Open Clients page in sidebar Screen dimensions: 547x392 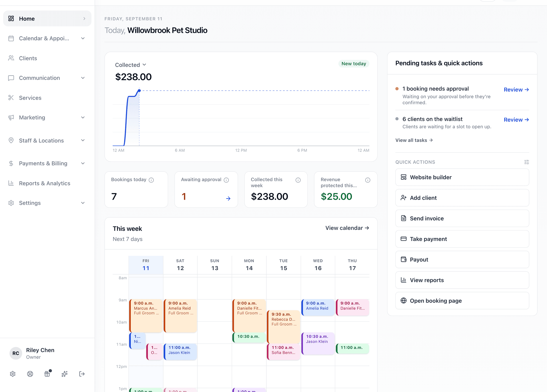coord(28,58)
